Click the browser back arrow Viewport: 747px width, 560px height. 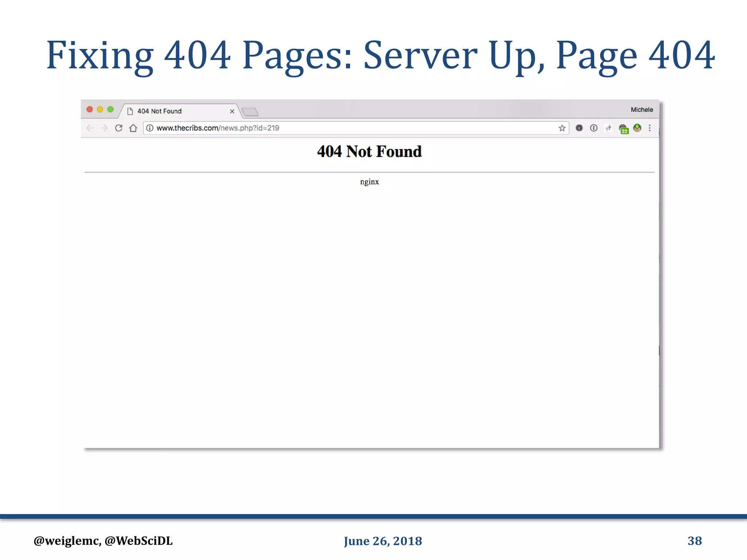(90, 128)
